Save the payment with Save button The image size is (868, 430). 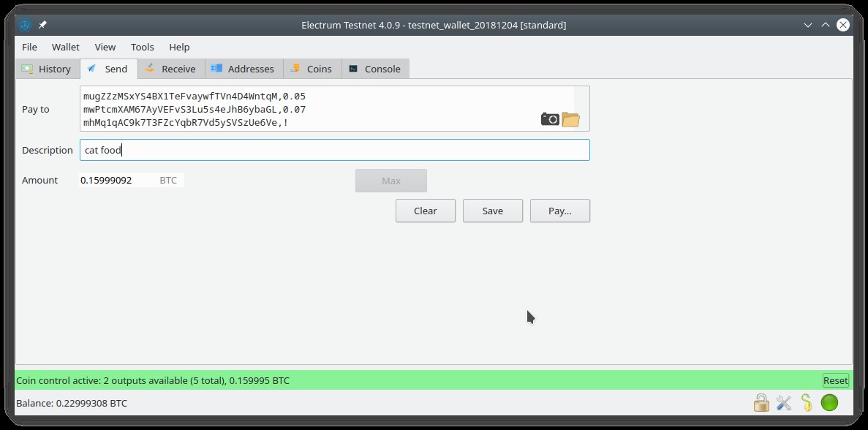pyautogui.click(x=493, y=211)
